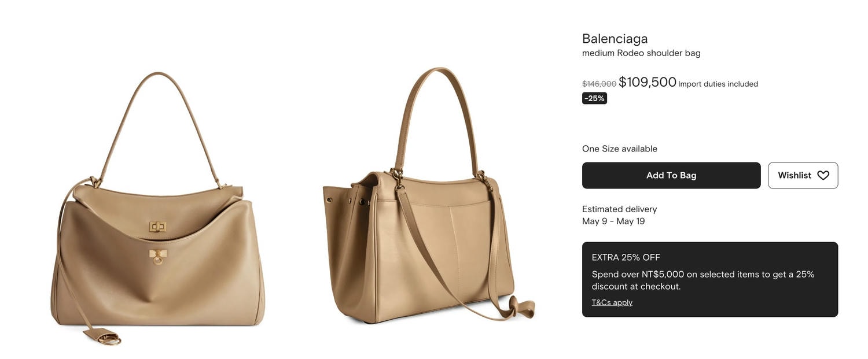Click the -25% discount badge
Image resolution: width=868 pixels, height=359 pixels.
click(594, 98)
